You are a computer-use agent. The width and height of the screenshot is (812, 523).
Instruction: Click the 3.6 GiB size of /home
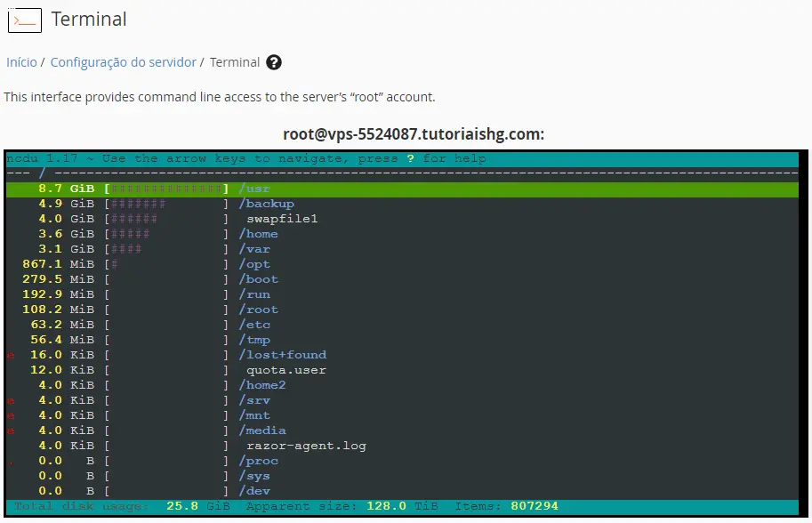tap(67, 234)
